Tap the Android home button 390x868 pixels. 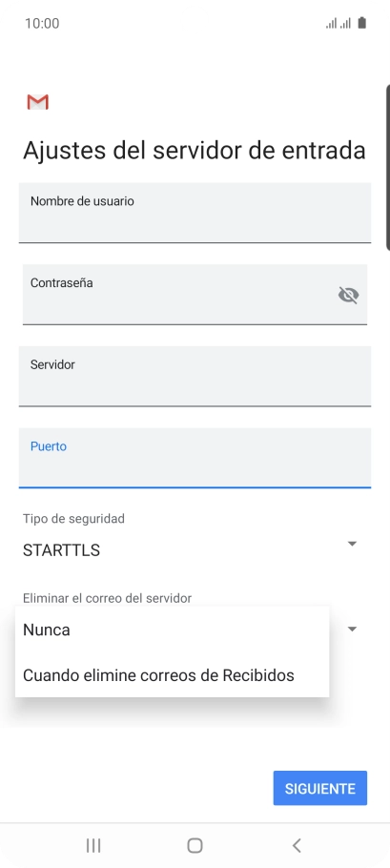[x=195, y=845]
